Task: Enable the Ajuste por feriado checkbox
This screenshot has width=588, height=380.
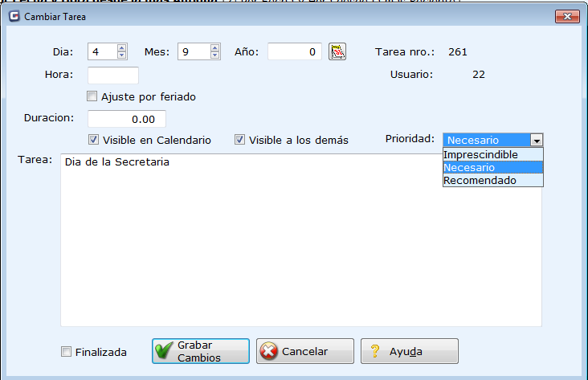Action: coord(92,96)
